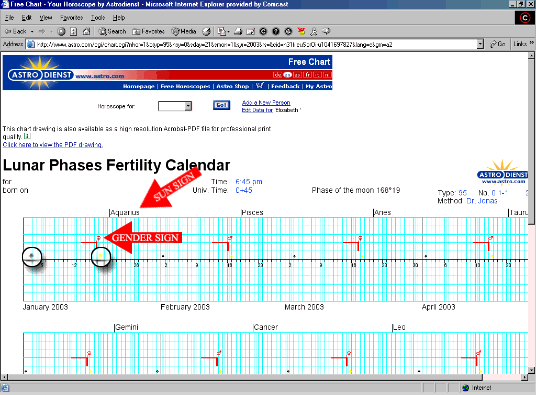Go back with the Back button

point(15,31)
